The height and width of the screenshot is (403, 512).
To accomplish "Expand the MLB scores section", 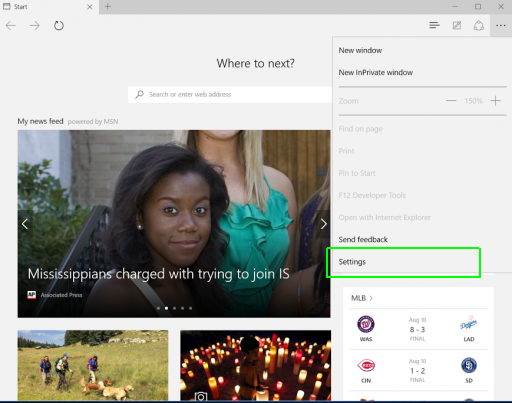I will click(362, 298).
